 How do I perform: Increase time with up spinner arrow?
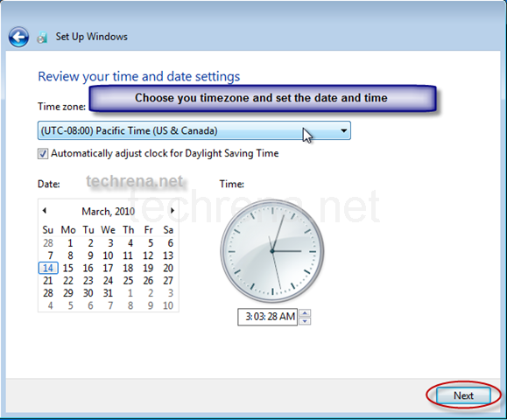pyautogui.click(x=305, y=312)
